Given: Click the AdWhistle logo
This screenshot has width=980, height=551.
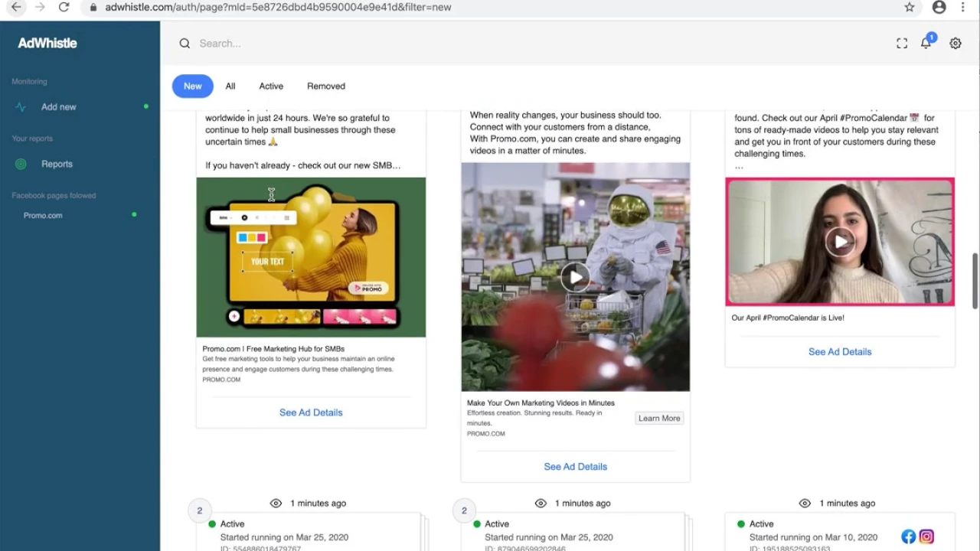Looking at the screenshot, I should (x=47, y=43).
